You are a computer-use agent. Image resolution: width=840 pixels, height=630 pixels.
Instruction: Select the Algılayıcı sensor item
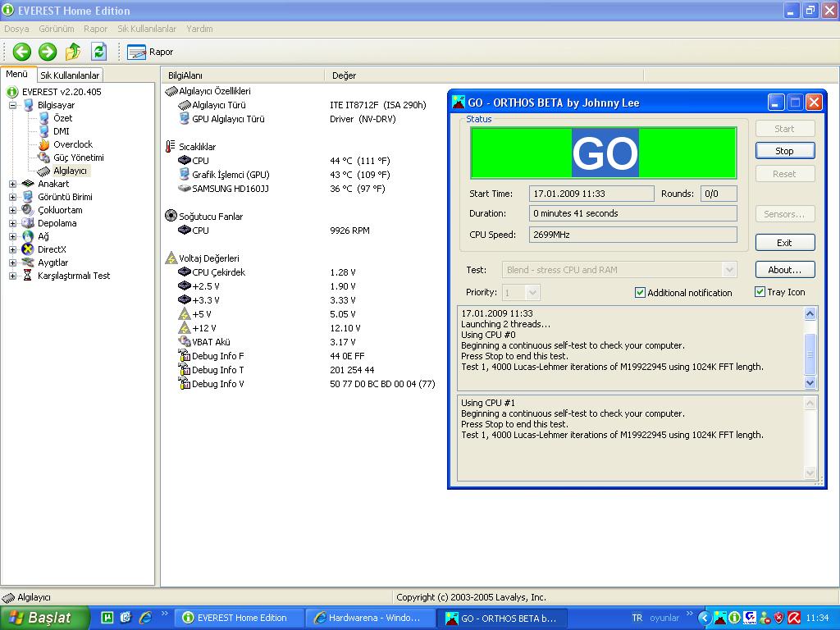coord(70,171)
